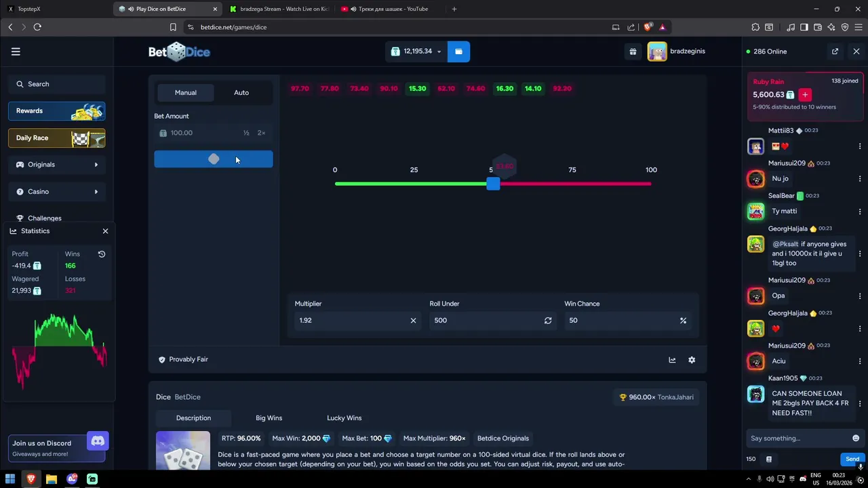The width and height of the screenshot is (868, 488).
Task: Halve the bet amount with ½
Action: click(x=246, y=133)
